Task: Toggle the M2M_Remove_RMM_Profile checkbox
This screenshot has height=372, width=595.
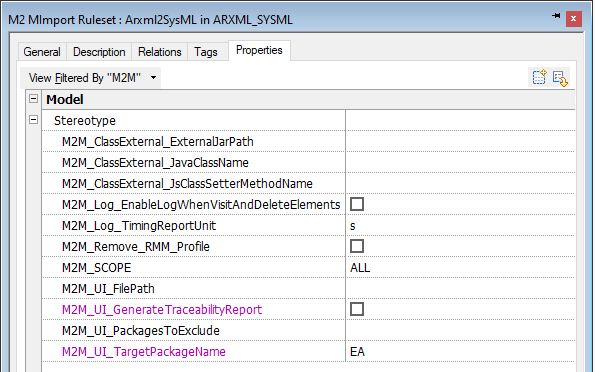Action: pos(357,246)
